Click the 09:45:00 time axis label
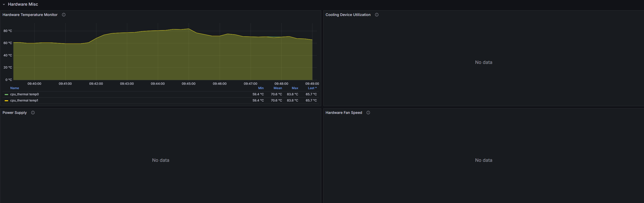The height and width of the screenshot is (203, 644). [x=189, y=84]
